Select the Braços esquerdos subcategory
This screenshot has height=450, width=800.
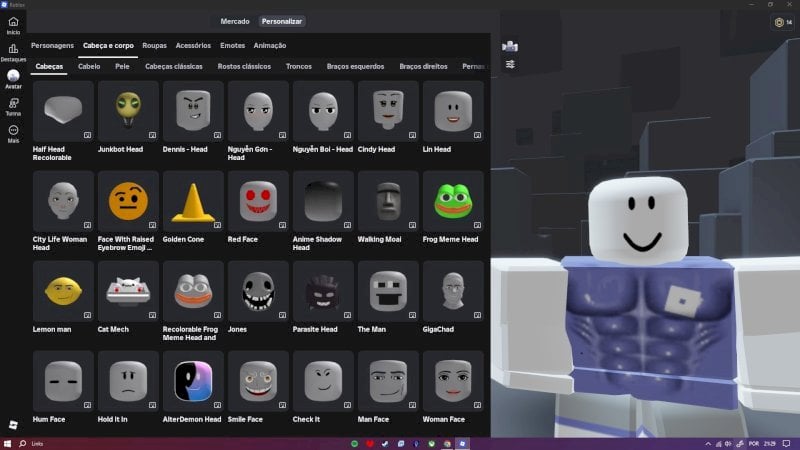click(356, 66)
